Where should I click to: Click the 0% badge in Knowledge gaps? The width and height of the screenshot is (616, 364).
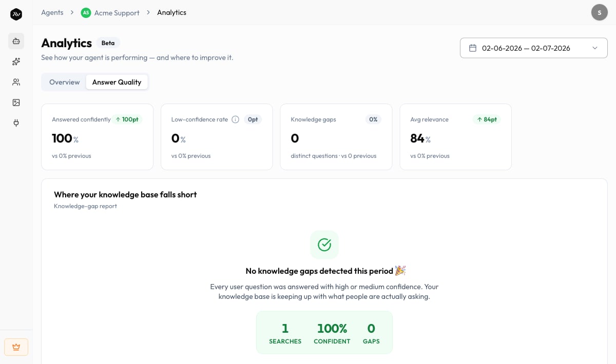pos(373,119)
